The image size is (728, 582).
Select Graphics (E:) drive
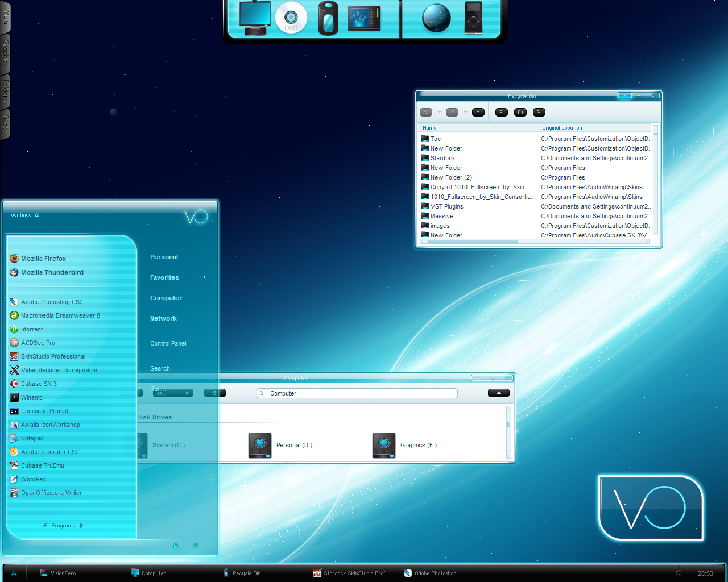click(x=405, y=446)
